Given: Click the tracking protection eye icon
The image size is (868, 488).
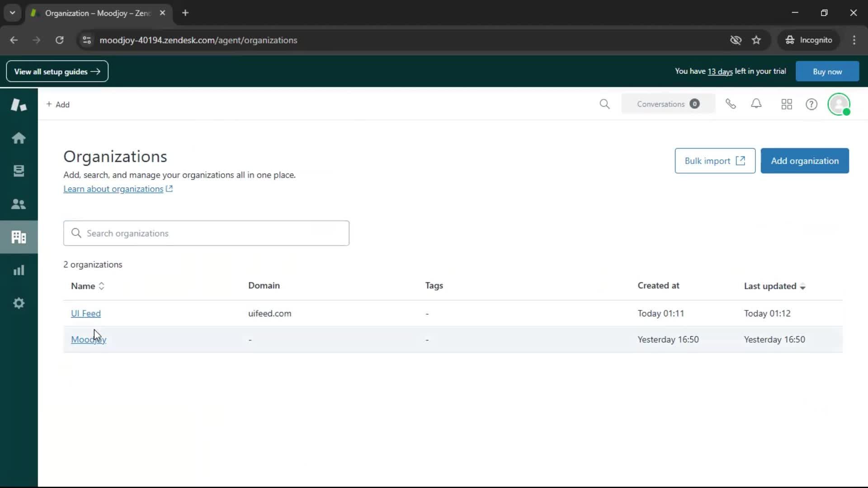Looking at the screenshot, I should point(736,40).
